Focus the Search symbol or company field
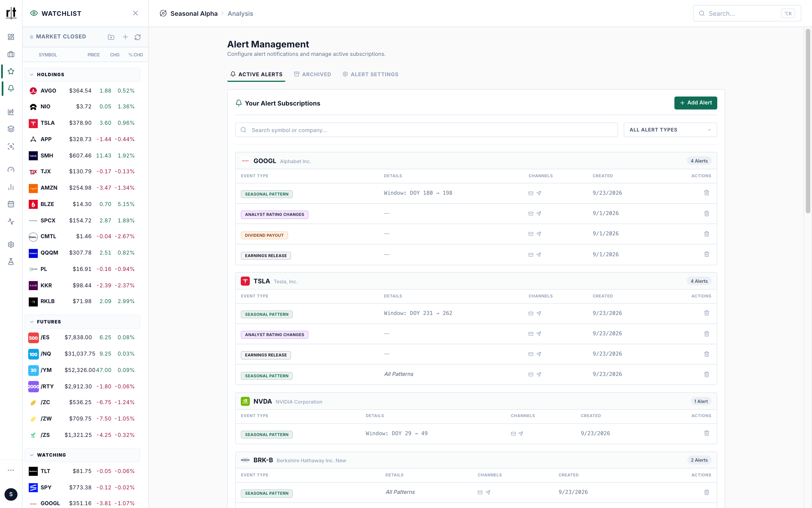The height and width of the screenshot is (508, 812). click(426, 130)
